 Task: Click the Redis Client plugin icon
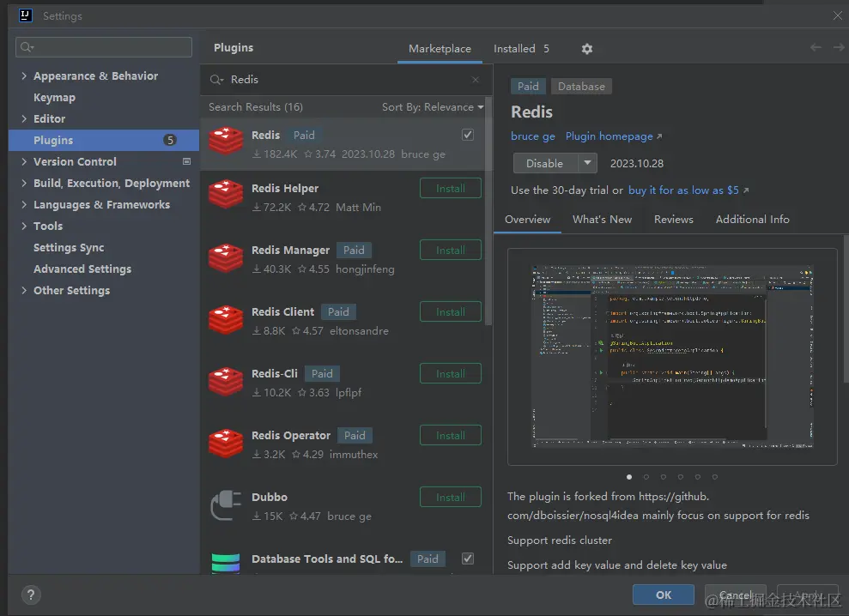(x=226, y=319)
